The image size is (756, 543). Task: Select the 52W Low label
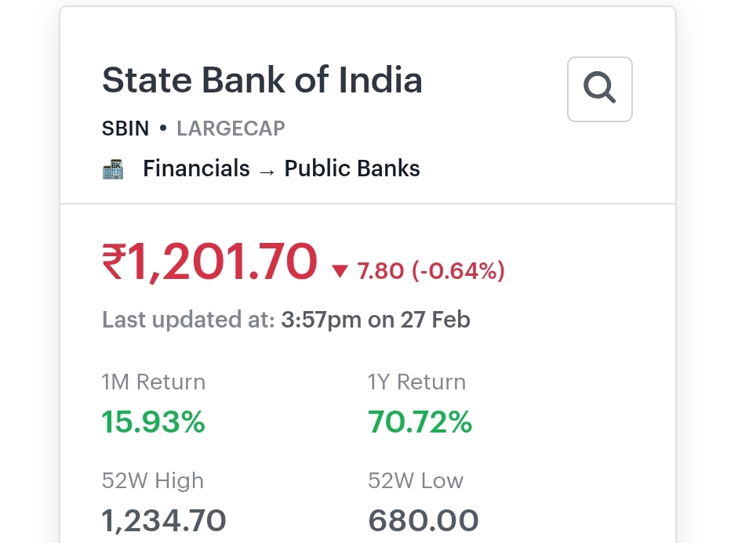416,480
